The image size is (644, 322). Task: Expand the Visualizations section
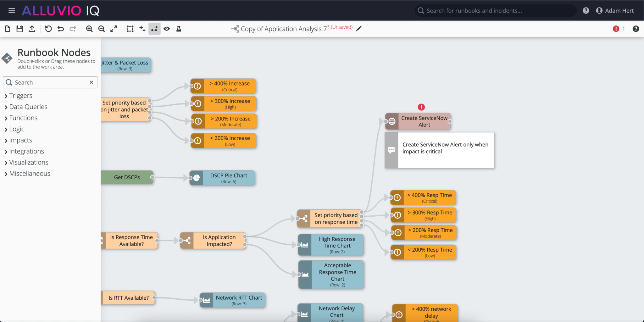29,162
